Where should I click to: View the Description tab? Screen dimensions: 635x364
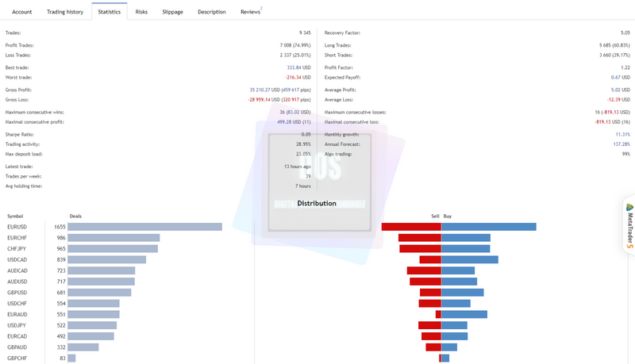[x=212, y=12]
